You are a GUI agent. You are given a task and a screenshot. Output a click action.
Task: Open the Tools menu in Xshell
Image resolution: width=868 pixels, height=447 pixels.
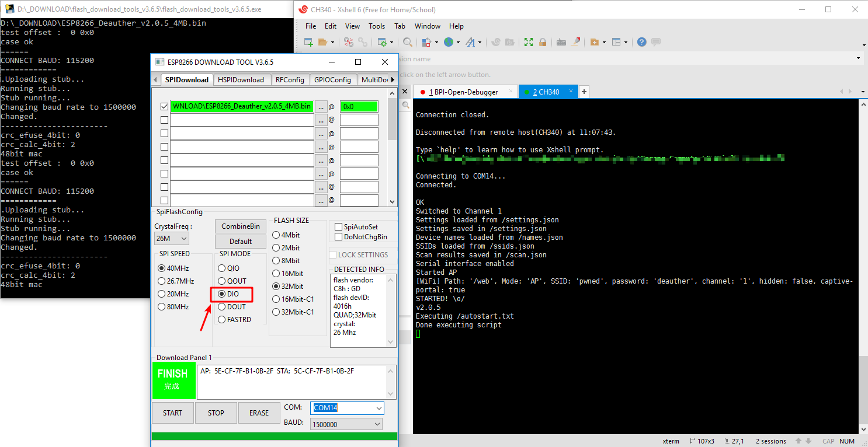click(376, 26)
